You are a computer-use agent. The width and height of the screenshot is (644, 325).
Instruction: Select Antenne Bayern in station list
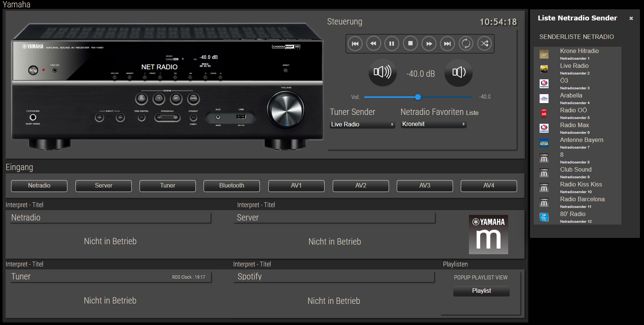[x=581, y=140]
